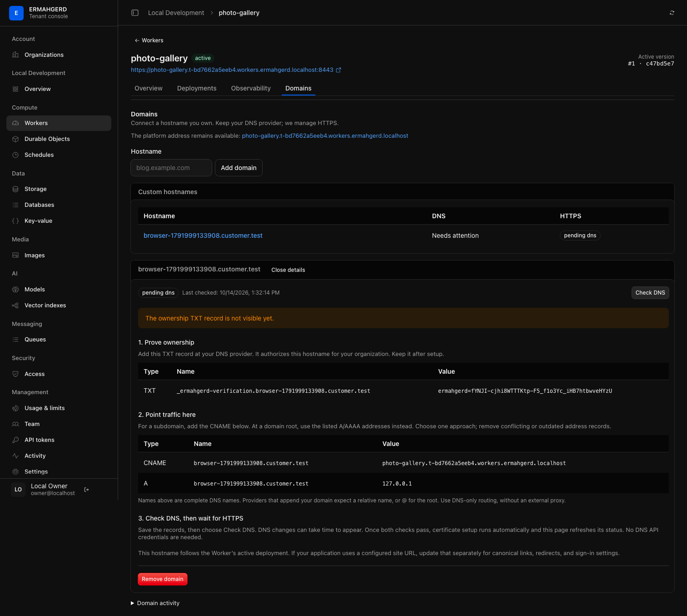Open Images under Media
Screen dimensions: 687x616
pyautogui.click(x=59, y=255)
